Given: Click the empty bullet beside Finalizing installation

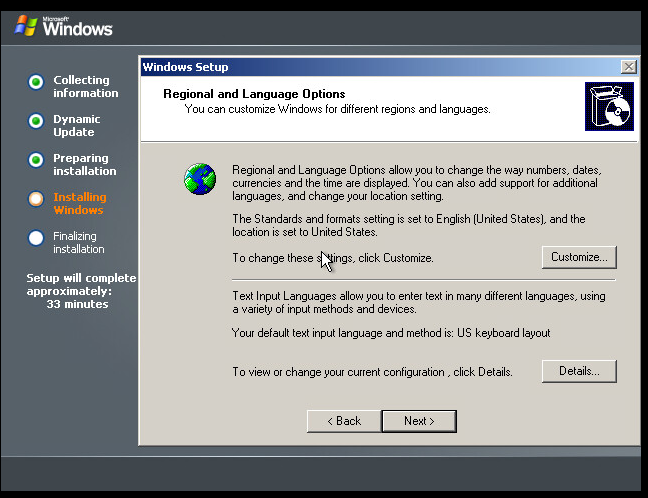Looking at the screenshot, I should [x=36, y=238].
